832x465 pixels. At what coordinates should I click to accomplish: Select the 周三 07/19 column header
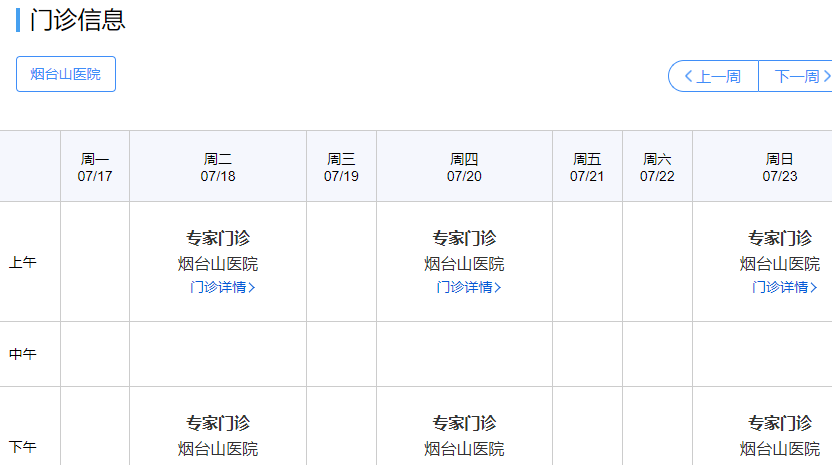coord(341,167)
